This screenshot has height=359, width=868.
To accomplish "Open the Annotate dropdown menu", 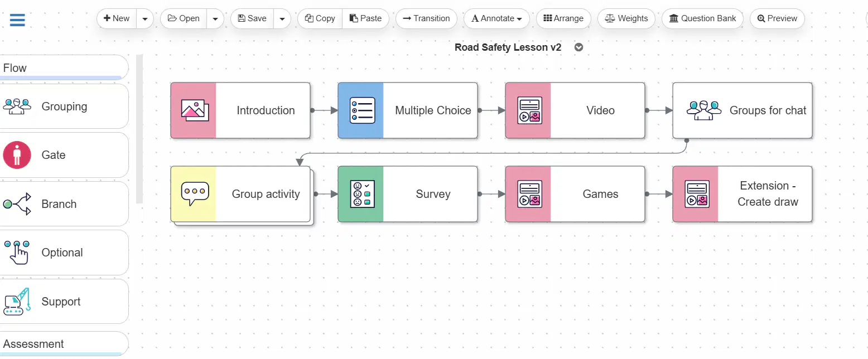I will click(x=497, y=18).
